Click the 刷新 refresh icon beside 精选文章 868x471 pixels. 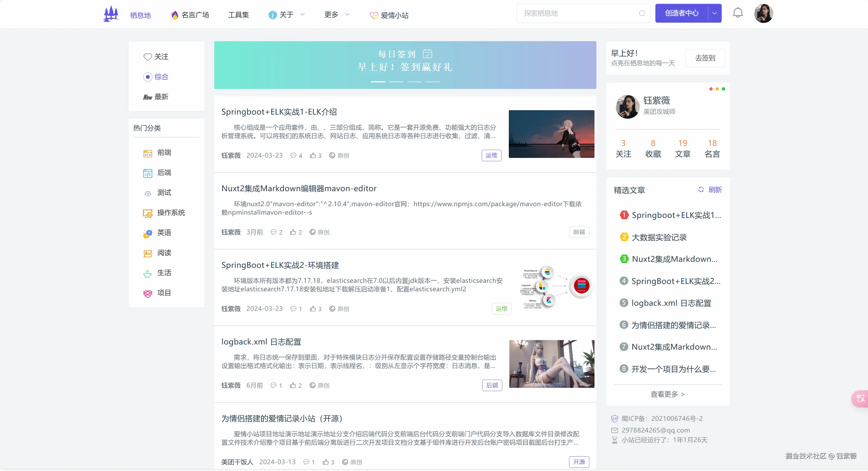coord(701,190)
